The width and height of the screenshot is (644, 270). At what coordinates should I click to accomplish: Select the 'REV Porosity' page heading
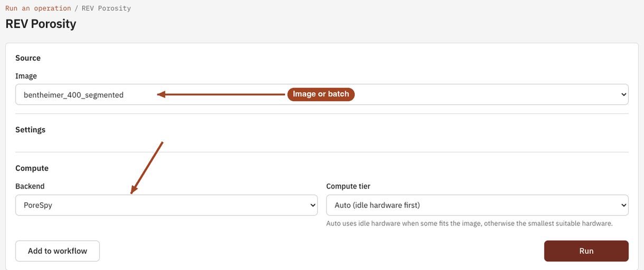pos(41,24)
